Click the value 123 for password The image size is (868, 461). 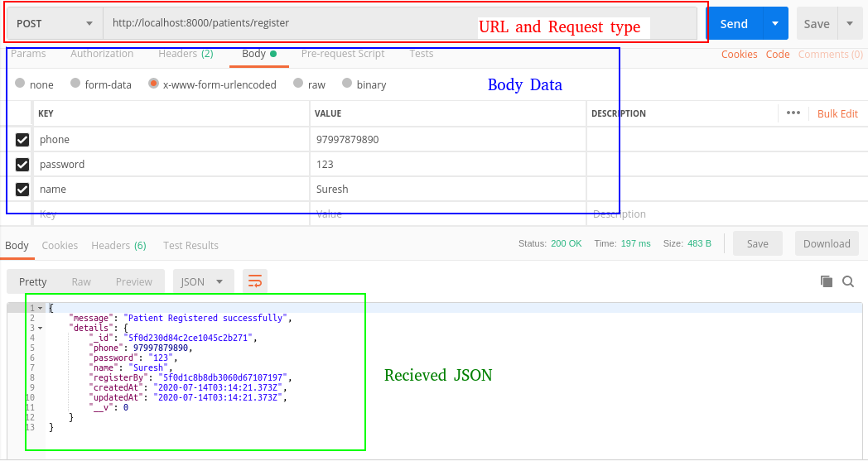tap(325, 165)
